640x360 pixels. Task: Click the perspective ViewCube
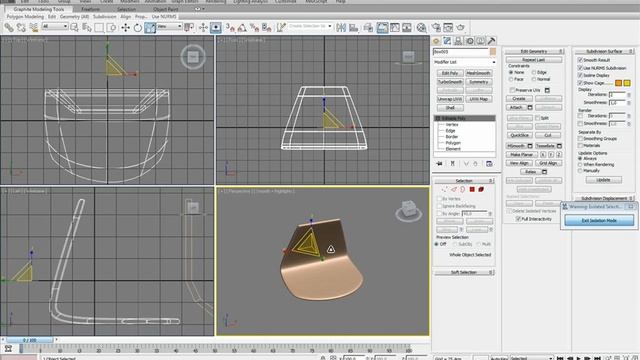pos(408,210)
